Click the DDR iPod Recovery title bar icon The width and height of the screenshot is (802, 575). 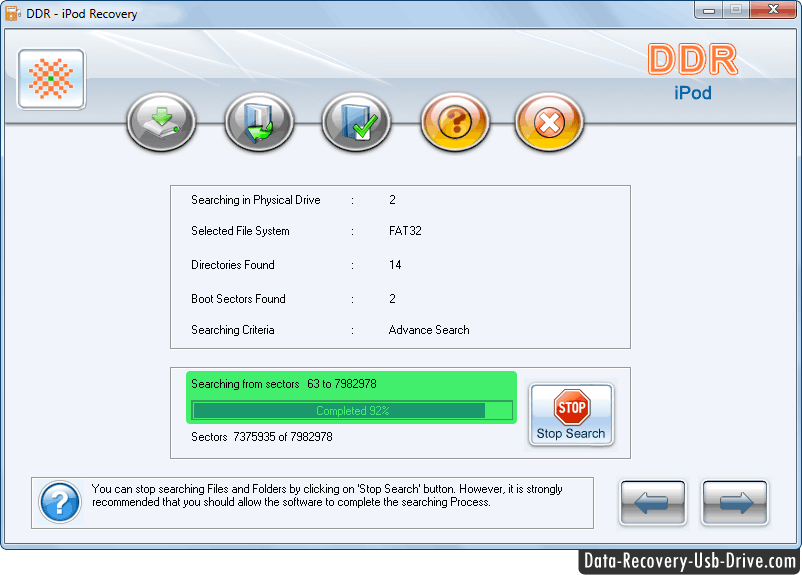click(12, 13)
